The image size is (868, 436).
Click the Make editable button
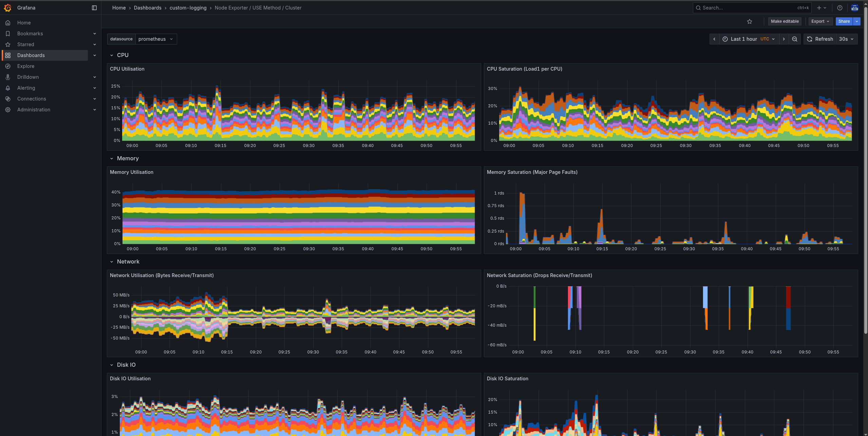tap(785, 21)
